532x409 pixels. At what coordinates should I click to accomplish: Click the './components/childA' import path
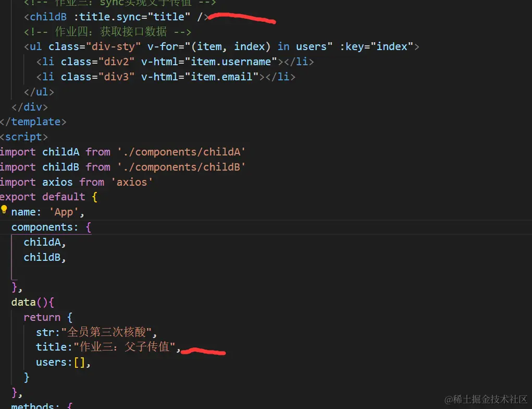click(x=181, y=152)
